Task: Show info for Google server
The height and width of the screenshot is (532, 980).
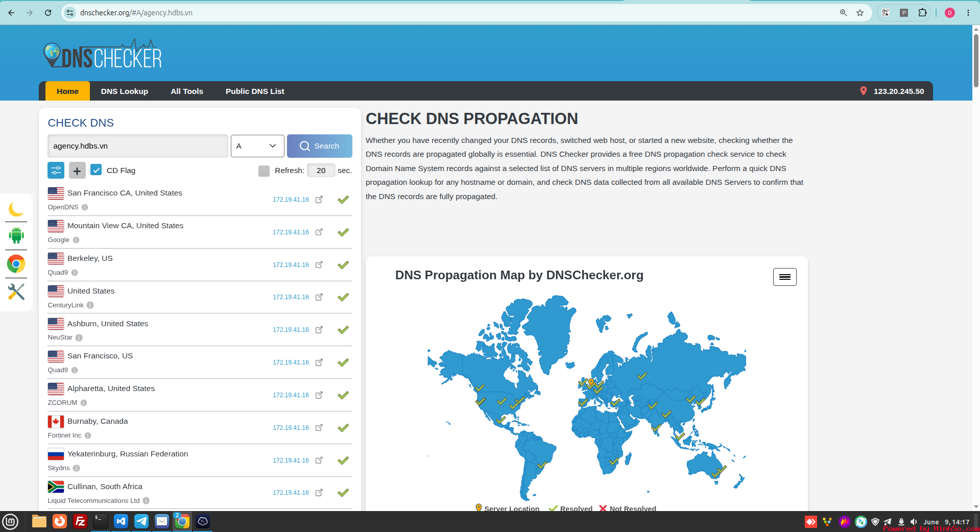Action: [76, 240]
